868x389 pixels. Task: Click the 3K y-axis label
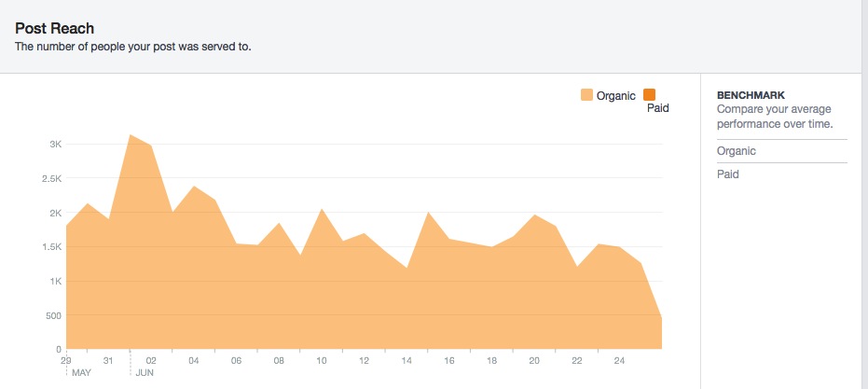[55, 145]
